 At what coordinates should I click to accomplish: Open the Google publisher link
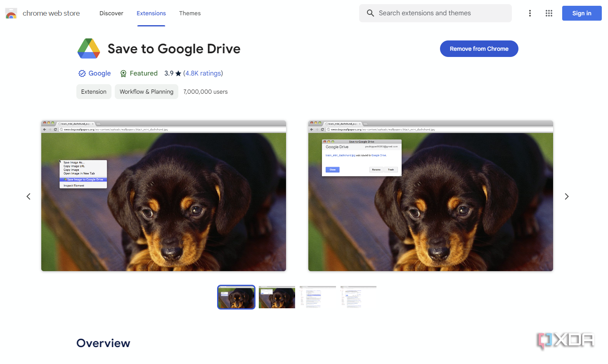point(99,73)
